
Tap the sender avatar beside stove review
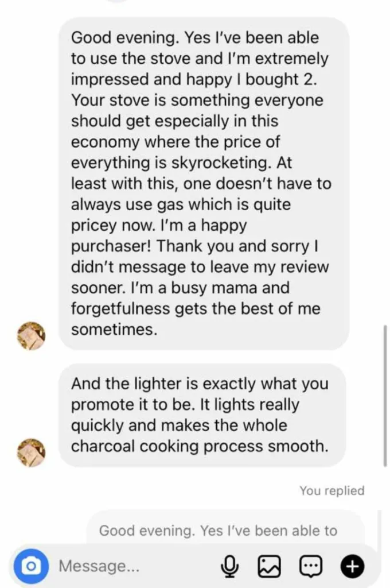pyautogui.click(x=30, y=335)
